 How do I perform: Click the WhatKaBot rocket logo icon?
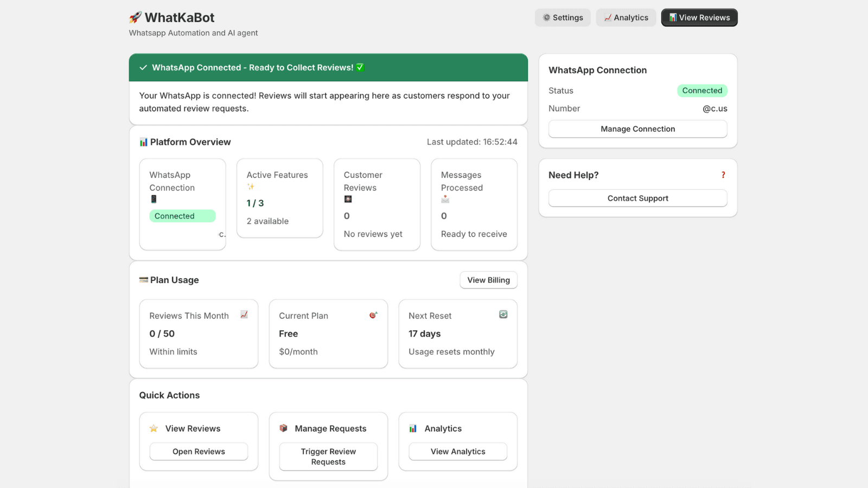136,17
